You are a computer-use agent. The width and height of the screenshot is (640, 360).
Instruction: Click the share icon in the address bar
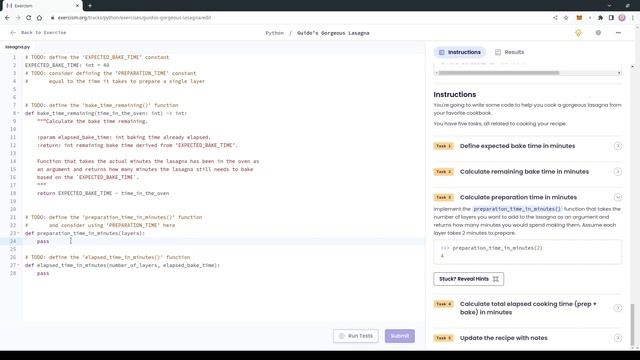(x=555, y=18)
